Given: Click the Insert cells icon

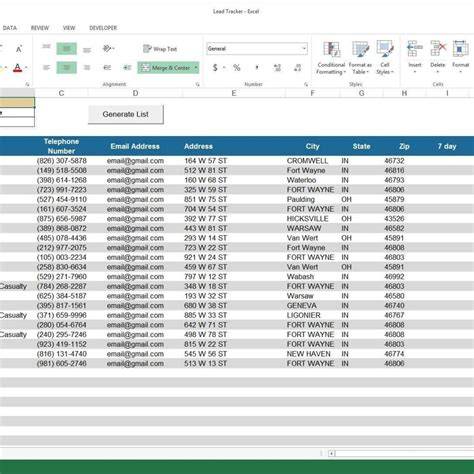Looking at the screenshot, I should [415, 56].
